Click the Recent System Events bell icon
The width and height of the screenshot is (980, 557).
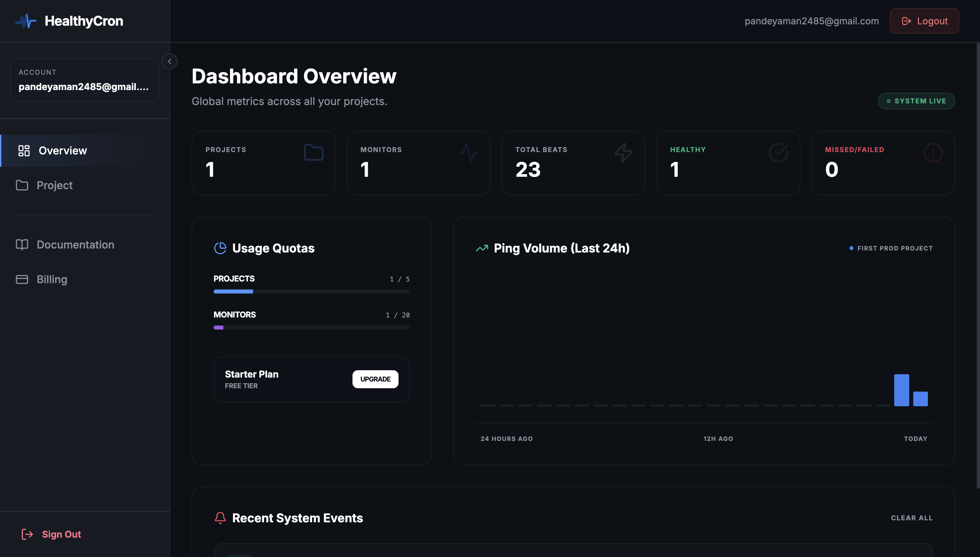tap(220, 518)
